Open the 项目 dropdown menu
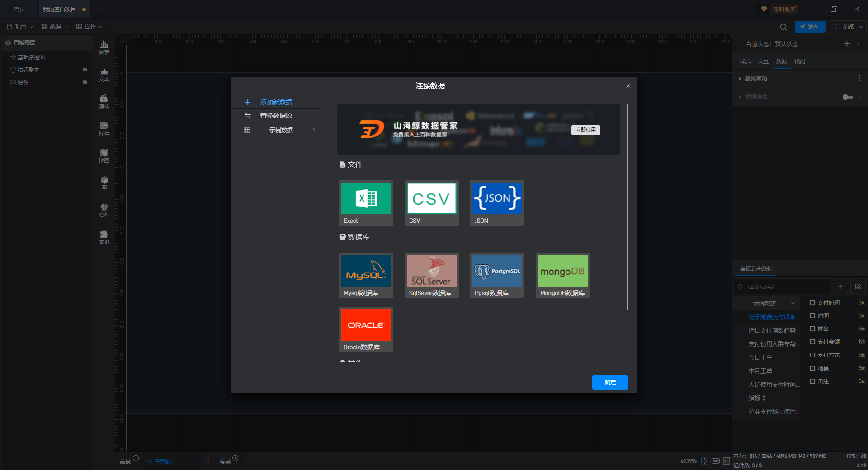The width and height of the screenshot is (868, 470). click(20, 27)
